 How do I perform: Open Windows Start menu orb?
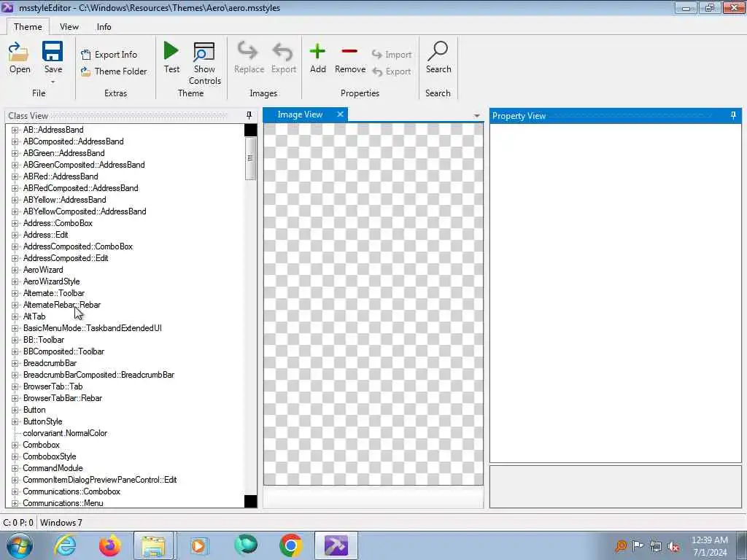pyautogui.click(x=19, y=545)
